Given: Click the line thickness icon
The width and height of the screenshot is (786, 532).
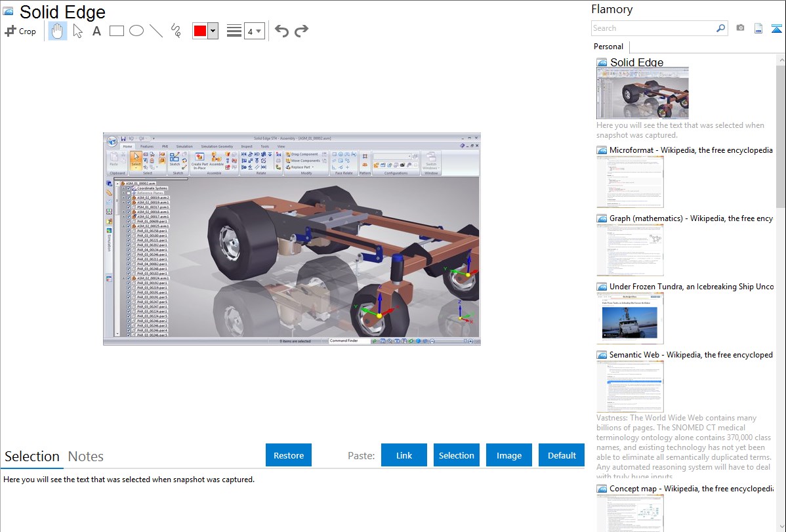Looking at the screenshot, I should [234, 31].
